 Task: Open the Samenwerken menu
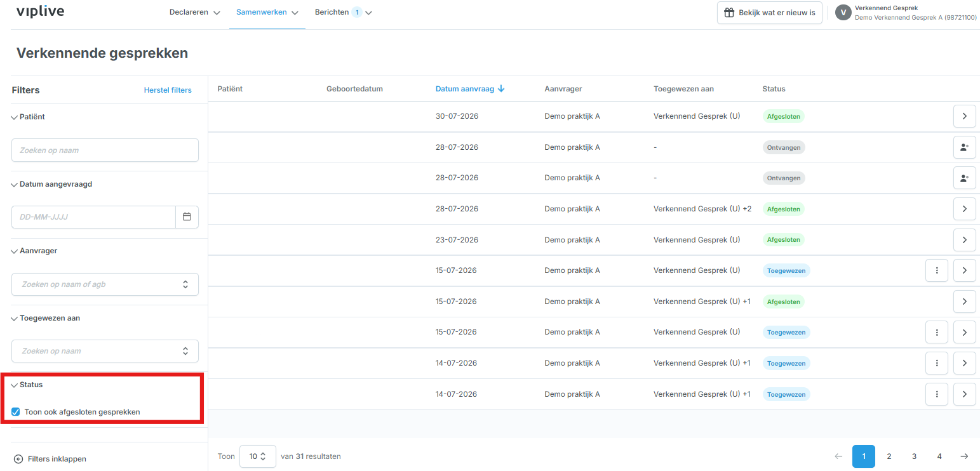tap(267, 12)
